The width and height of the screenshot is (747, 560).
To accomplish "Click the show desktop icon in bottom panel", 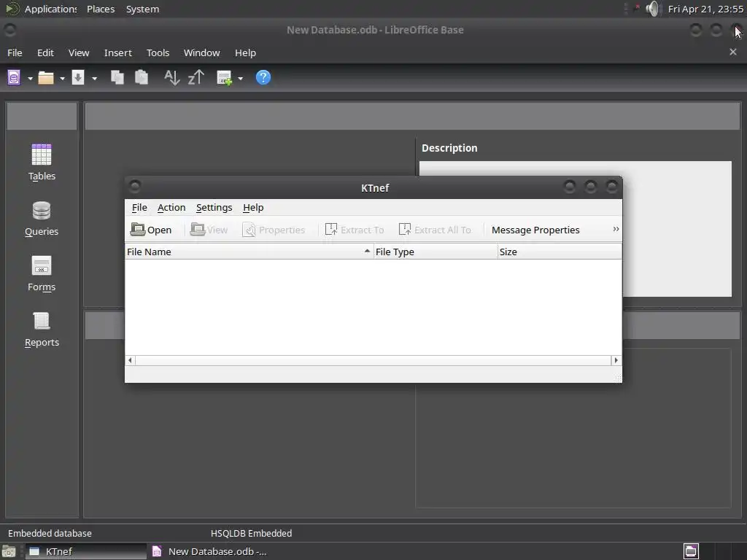I will point(9,552).
